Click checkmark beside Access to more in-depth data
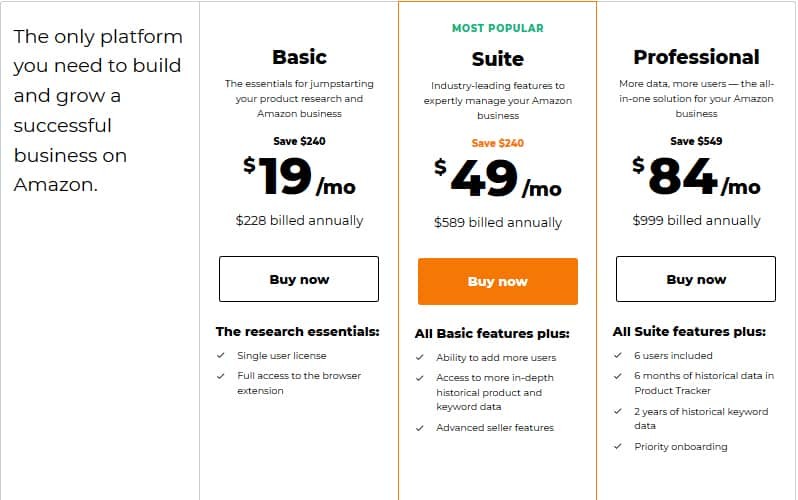 419,378
